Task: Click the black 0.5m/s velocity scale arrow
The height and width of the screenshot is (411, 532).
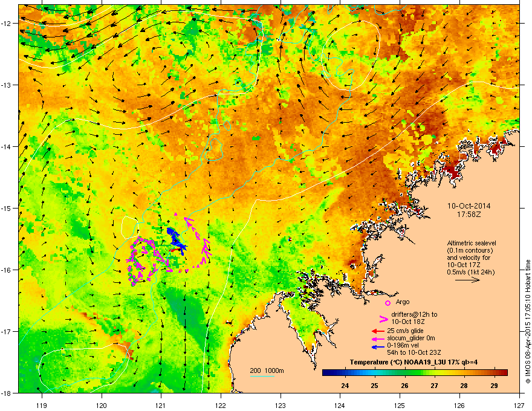Action: click(x=467, y=280)
